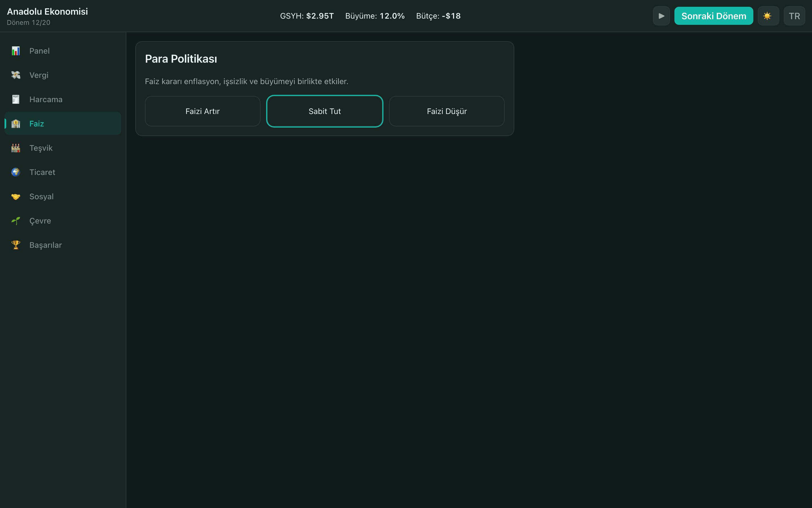
Task: Start auto-play with the play button
Action: coord(661,16)
